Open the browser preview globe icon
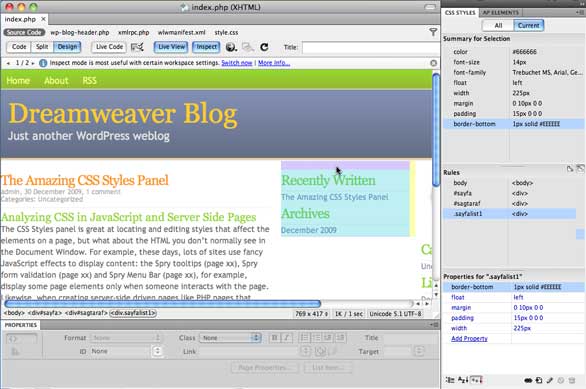This screenshot has width=586, height=389. coord(231,47)
